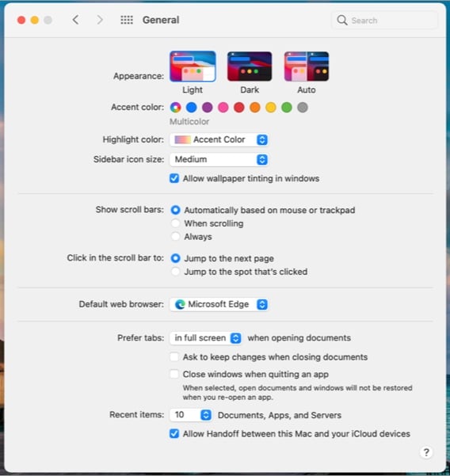Choose the Light appearance thumbnail
The width and height of the screenshot is (450, 476).
(193, 67)
